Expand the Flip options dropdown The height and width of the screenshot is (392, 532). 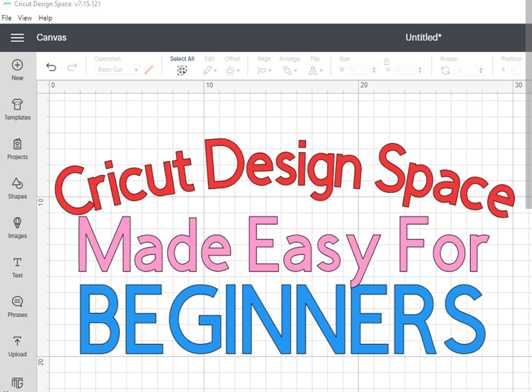[316, 70]
